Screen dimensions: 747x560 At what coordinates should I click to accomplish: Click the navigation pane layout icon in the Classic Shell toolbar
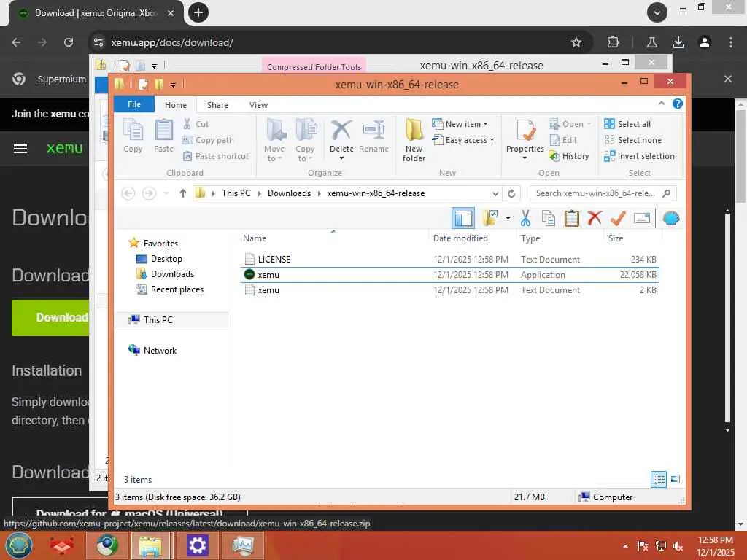[x=463, y=219]
